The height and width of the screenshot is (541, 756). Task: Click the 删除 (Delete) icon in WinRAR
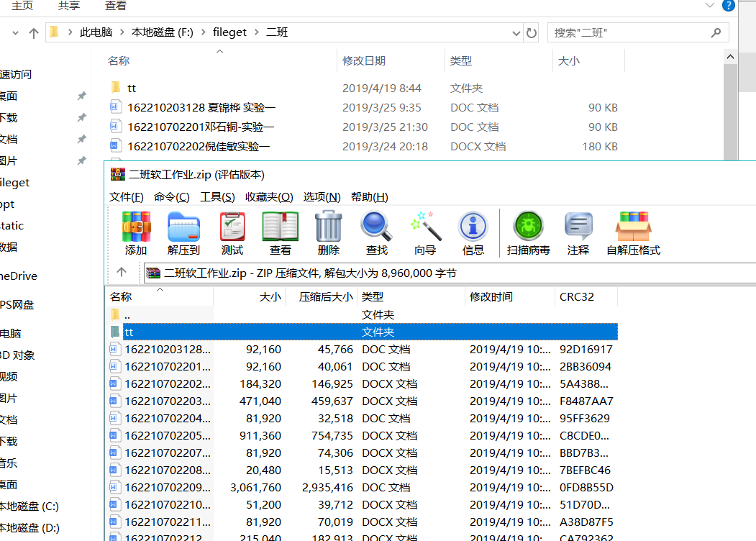coord(328,232)
